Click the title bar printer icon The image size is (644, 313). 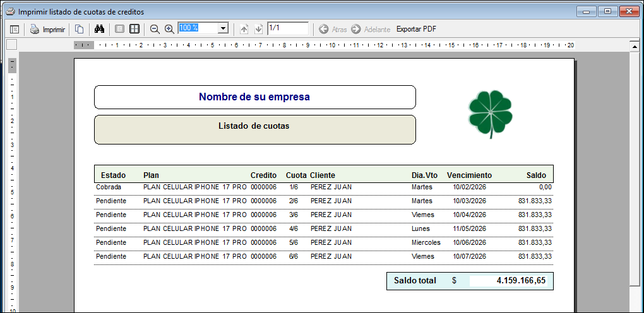pos(10,11)
